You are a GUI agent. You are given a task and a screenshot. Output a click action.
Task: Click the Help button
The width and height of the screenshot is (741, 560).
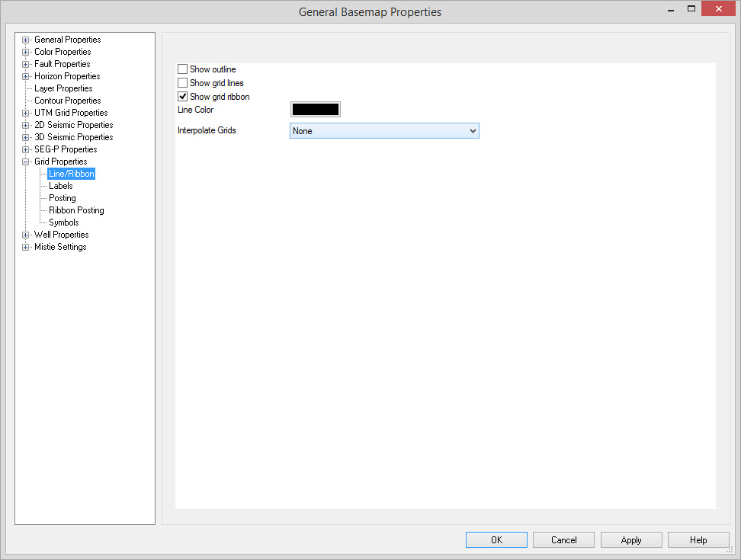[x=698, y=540]
